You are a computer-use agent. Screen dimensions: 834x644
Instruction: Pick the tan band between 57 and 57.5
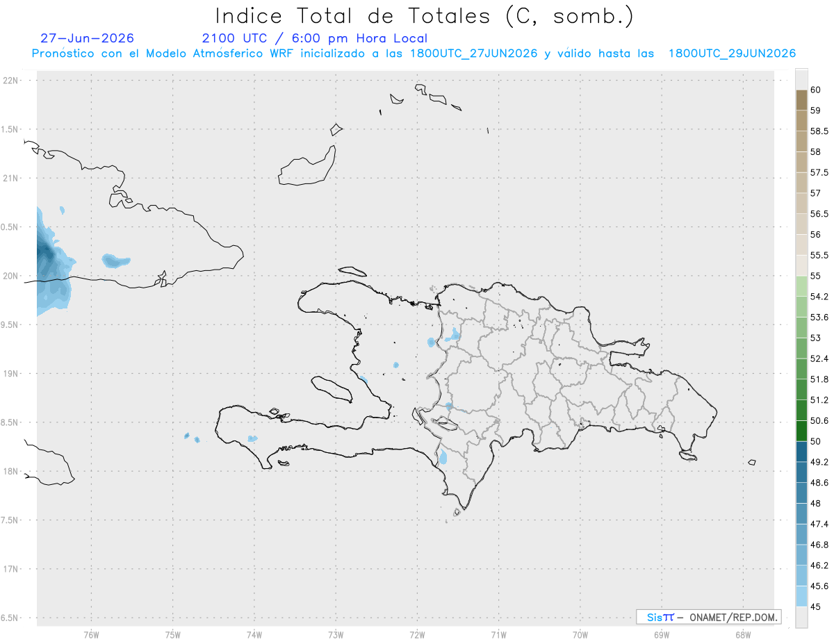point(801,183)
